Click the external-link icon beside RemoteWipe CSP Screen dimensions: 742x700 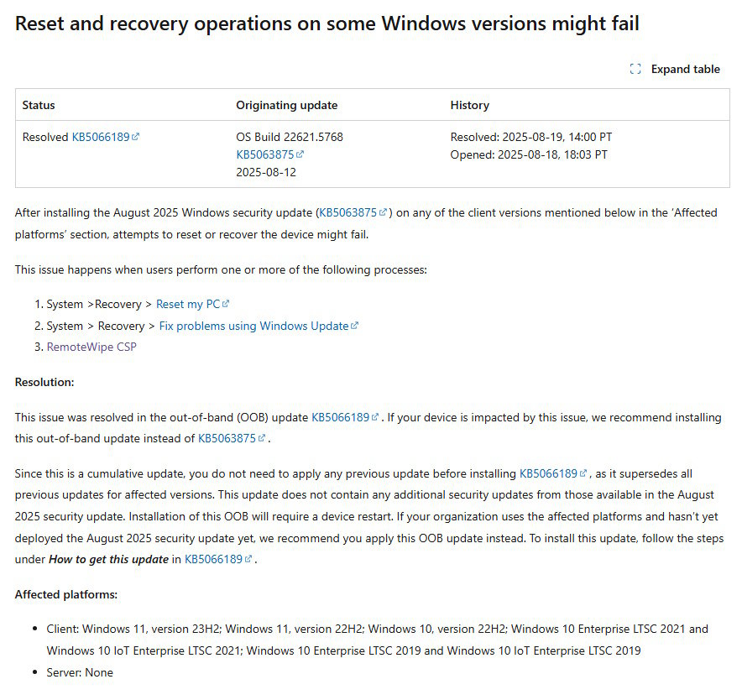(x=134, y=347)
